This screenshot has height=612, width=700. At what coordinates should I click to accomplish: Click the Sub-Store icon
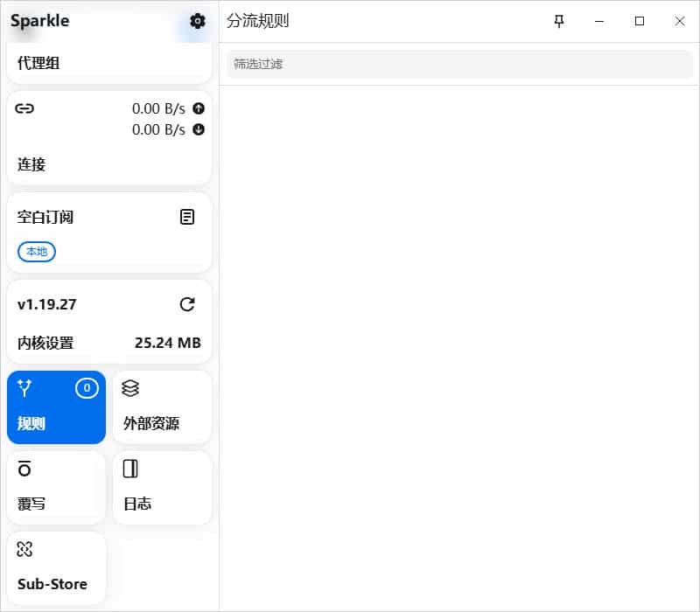[24, 549]
